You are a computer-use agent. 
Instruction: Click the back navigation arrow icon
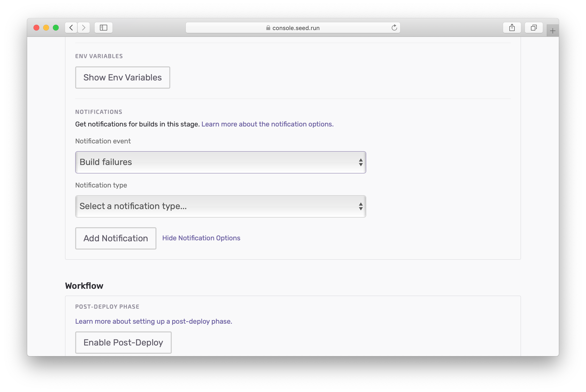pyautogui.click(x=71, y=27)
